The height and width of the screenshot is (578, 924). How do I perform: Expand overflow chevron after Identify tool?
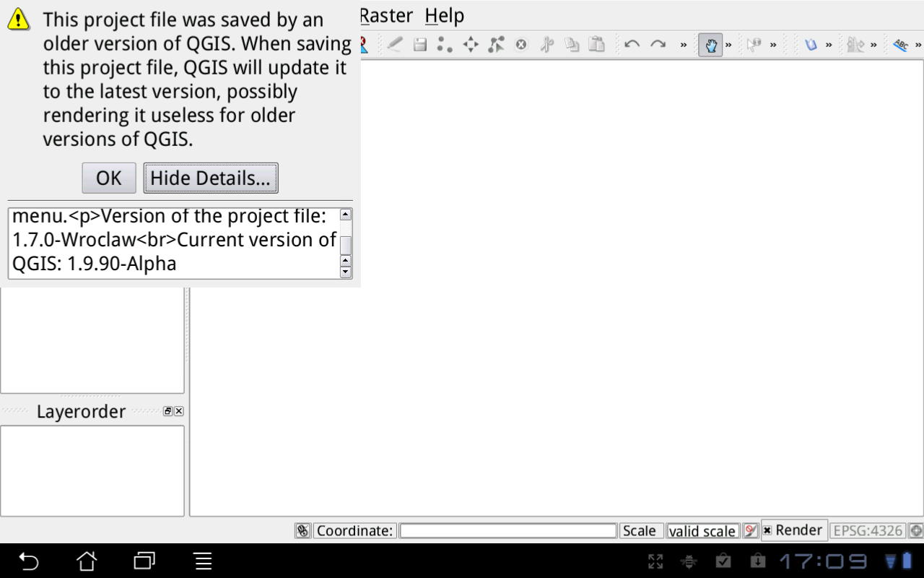(773, 45)
